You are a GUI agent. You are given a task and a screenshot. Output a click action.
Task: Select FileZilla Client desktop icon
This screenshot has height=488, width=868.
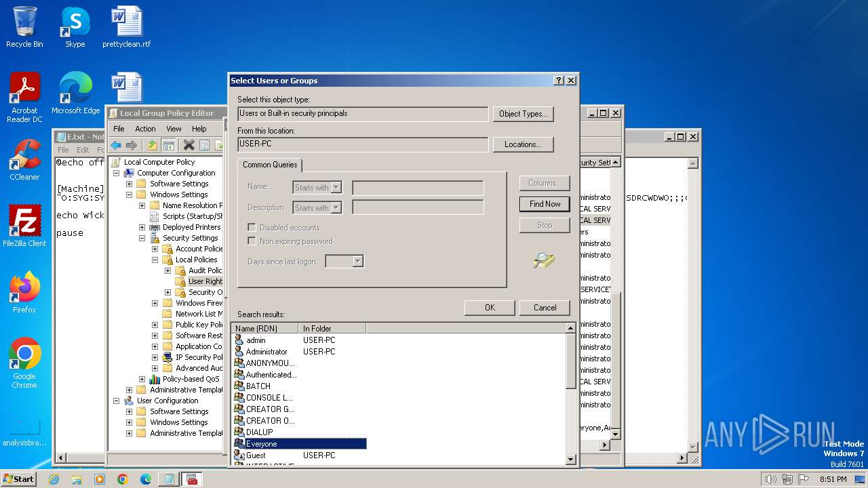point(24,226)
